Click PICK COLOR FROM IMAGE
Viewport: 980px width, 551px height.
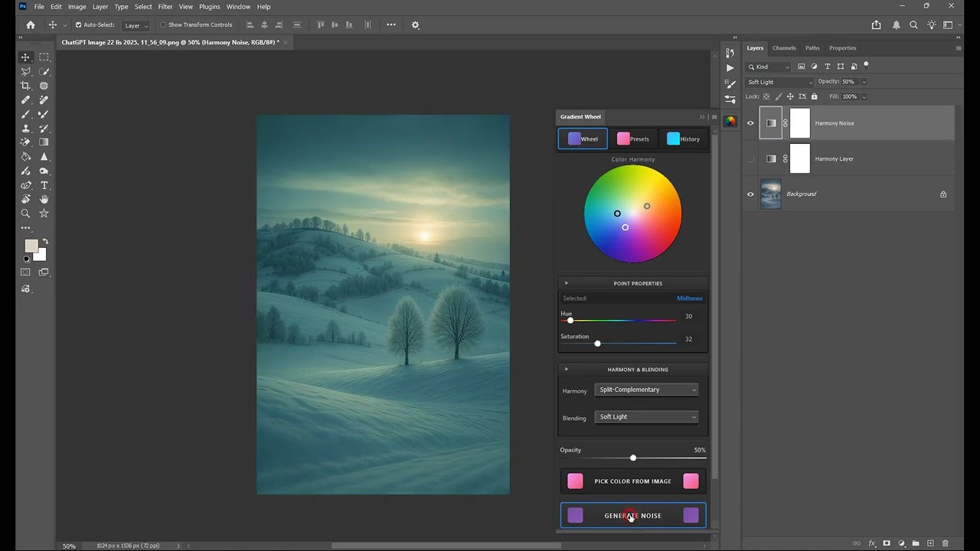[x=632, y=481]
